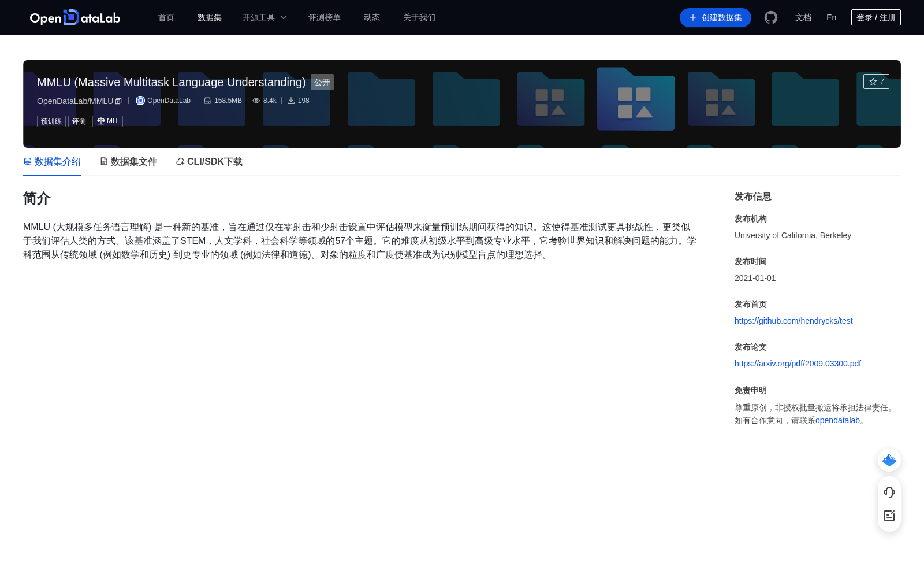Open the 文档 link
This screenshot has height=578, width=924.
(x=803, y=17)
